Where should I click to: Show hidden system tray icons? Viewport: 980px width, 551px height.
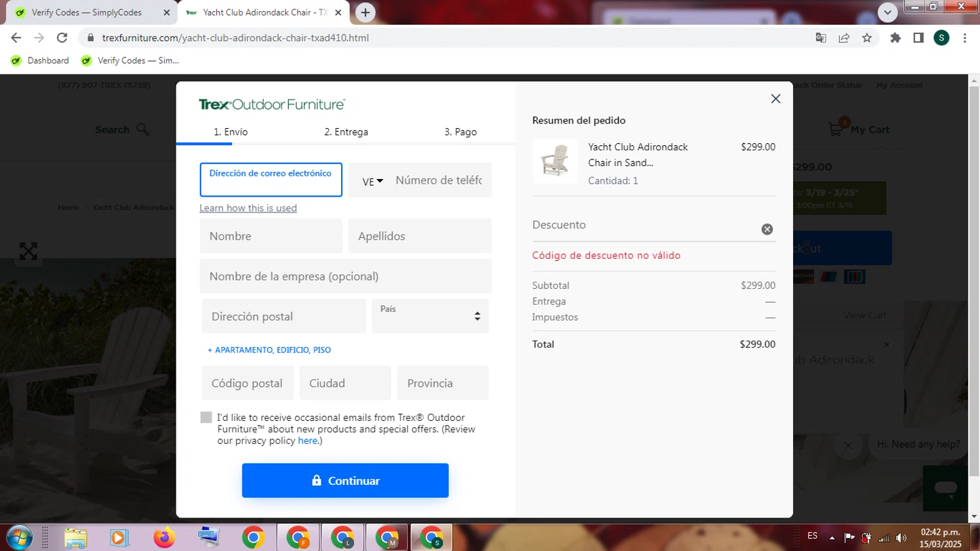(x=832, y=538)
